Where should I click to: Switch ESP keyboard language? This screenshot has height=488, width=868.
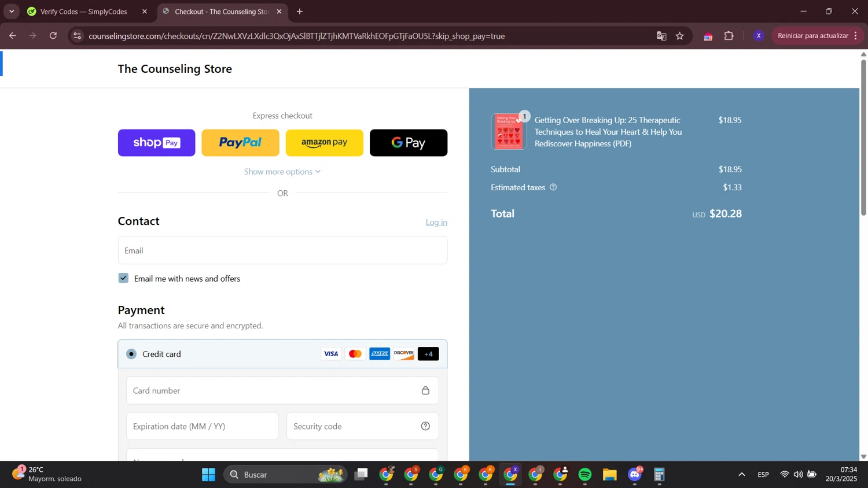point(763,475)
